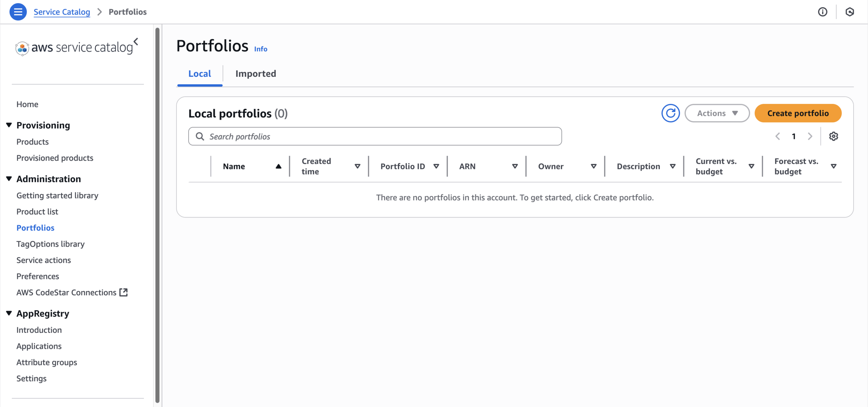Screen dimensions: 868x407
Task: Go to next page arrow
Action: pos(810,136)
